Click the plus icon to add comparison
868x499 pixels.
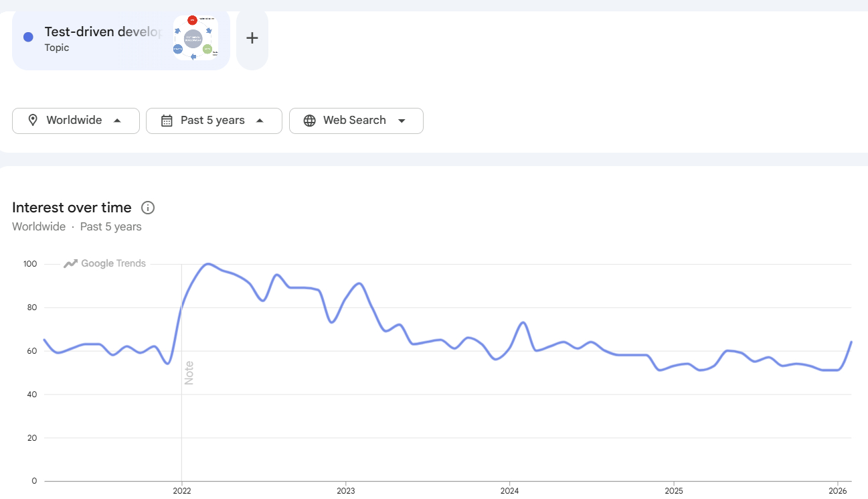(252, 38)
